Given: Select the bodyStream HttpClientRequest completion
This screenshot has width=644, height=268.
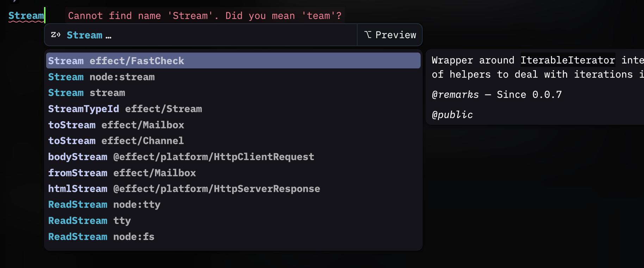Looking at the screenshot, I should pos(181,157).
